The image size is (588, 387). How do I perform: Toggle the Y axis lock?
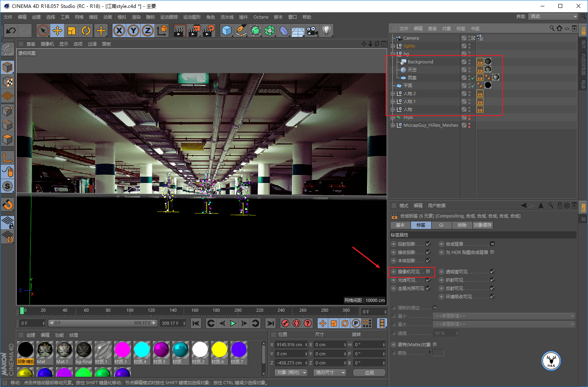pos(133,31)
